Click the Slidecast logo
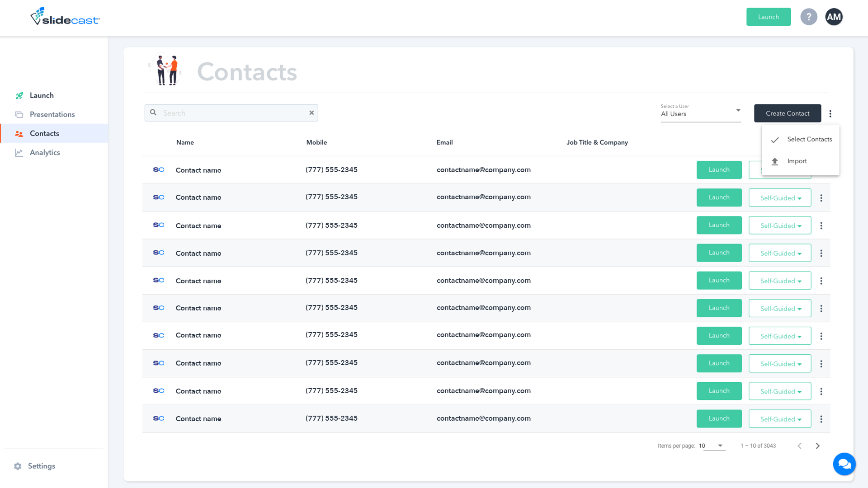This screenshot has width=868, height=488. coord(65,17)
